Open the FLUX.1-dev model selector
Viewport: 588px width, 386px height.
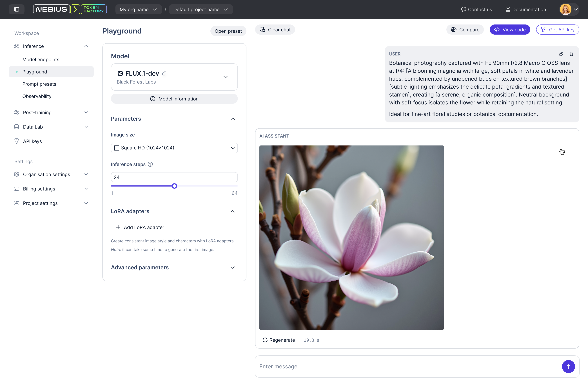click(225, 77)
